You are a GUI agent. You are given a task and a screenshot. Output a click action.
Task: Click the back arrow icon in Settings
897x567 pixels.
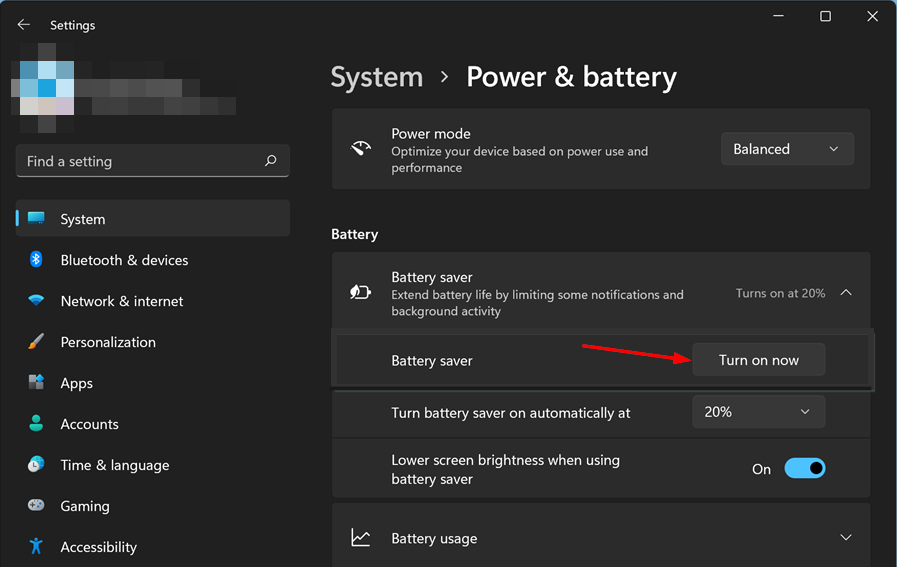tap(23, 25)
